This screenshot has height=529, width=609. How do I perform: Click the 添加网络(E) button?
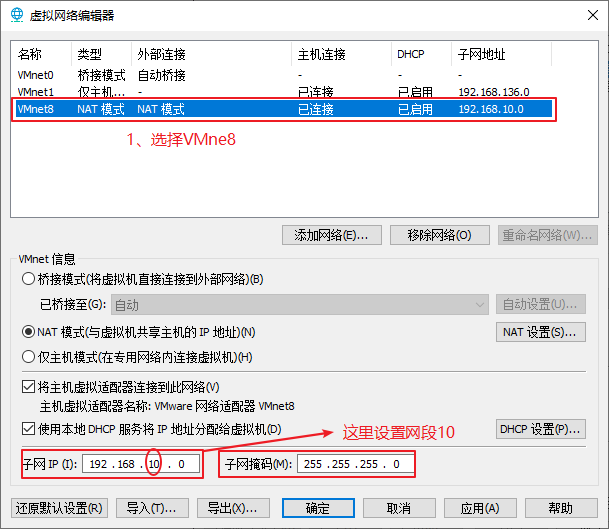coord(332,235)
